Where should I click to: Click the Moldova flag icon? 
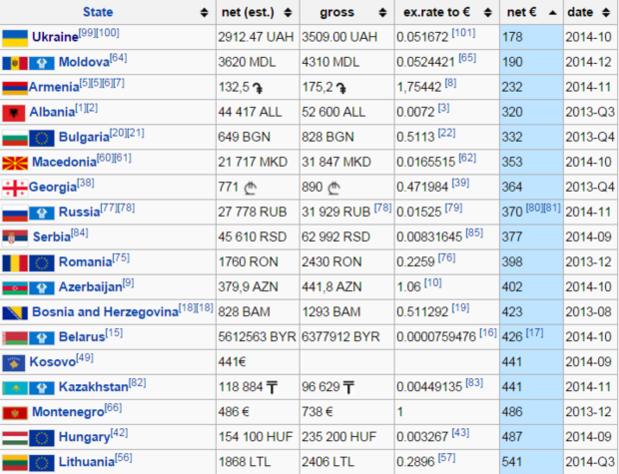[15, 63]
